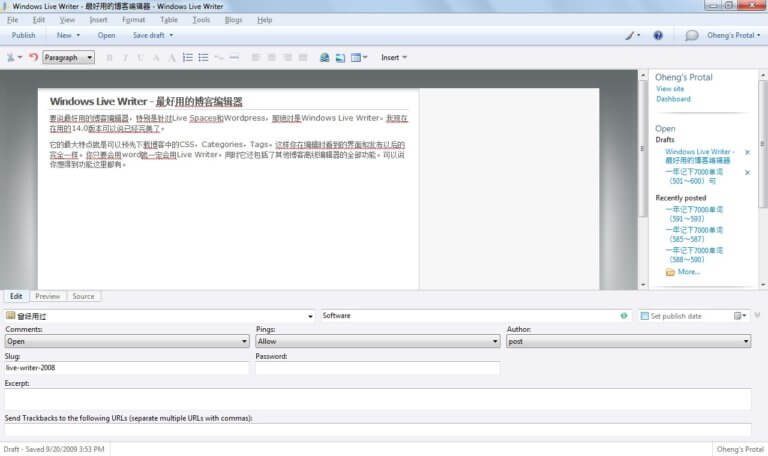
Task: Open the Blogs menu
Action: (x=234, y=20)
